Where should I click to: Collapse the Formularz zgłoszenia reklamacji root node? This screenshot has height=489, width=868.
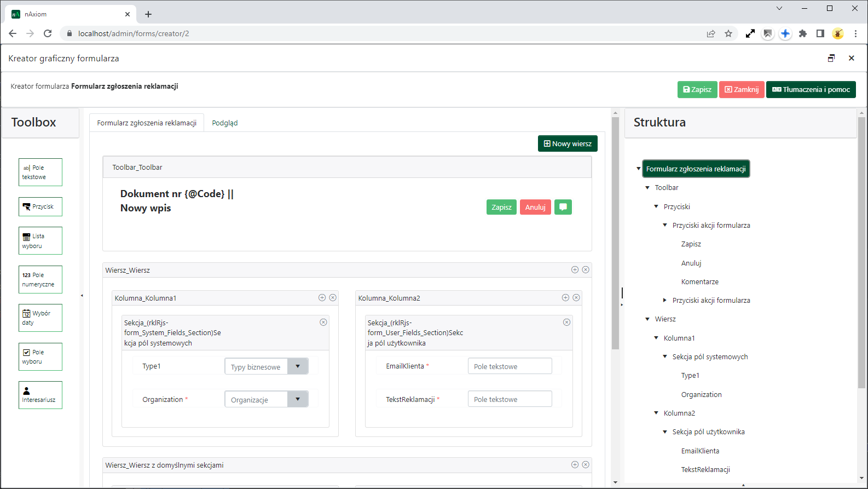[639, 169]
